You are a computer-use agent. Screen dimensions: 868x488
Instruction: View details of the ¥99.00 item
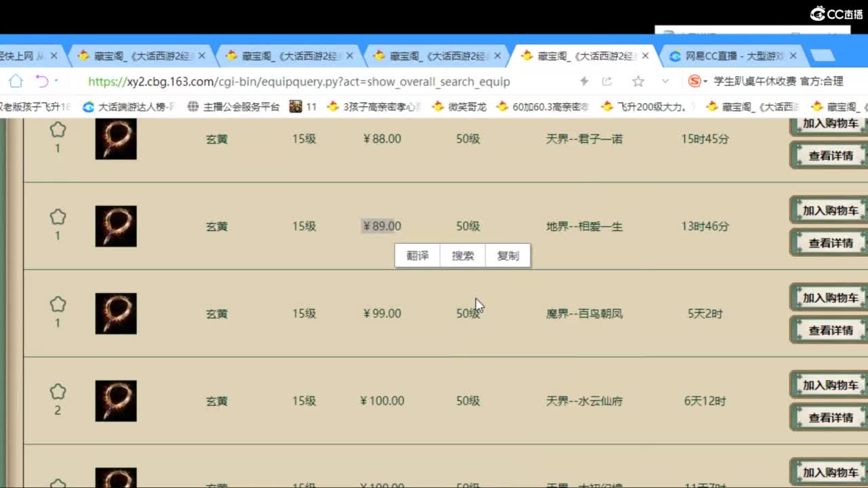pos(830,330)
